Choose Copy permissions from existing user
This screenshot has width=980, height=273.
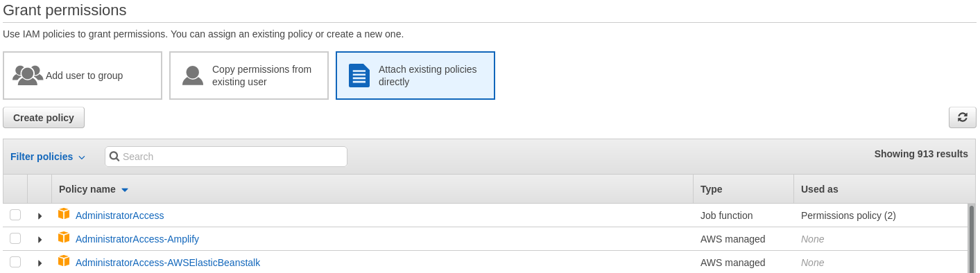[249, 76]
